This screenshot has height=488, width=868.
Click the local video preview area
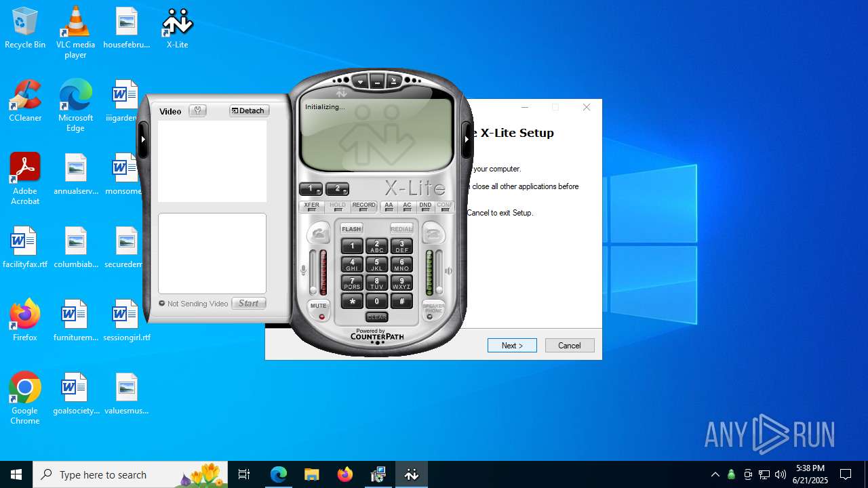click(x=212, y=253)
